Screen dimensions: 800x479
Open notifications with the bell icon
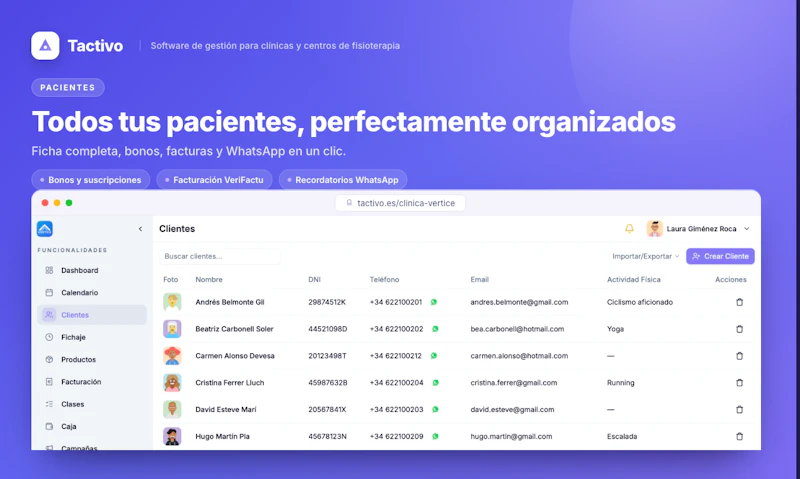pyautogui.click(x=629, y=229)
